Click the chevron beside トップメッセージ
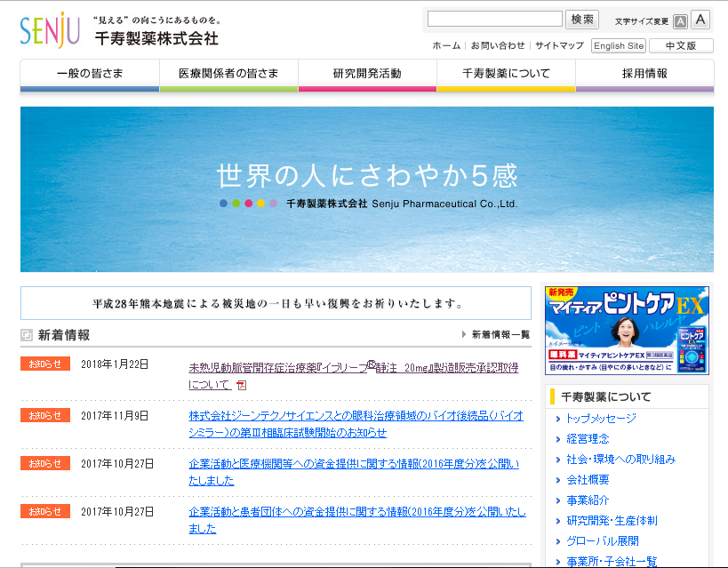728x568 pixels. pos(558,419)
